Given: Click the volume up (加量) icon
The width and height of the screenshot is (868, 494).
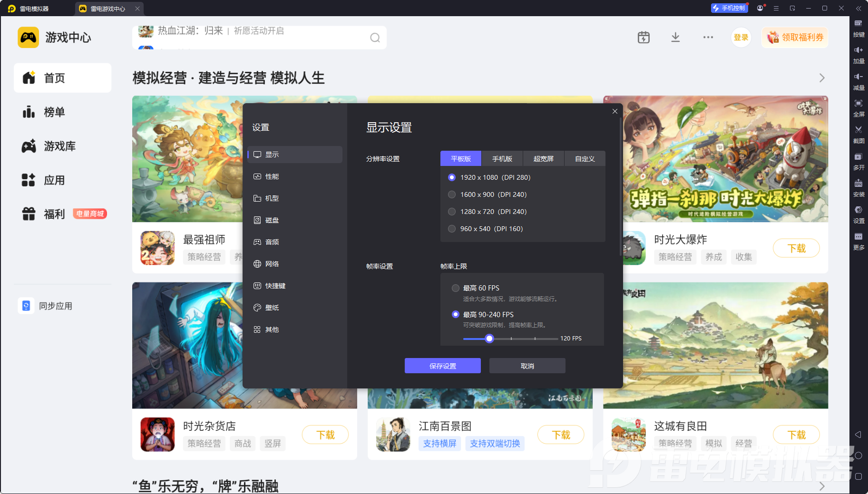Looking at the screenshot, I should [858, 50].
